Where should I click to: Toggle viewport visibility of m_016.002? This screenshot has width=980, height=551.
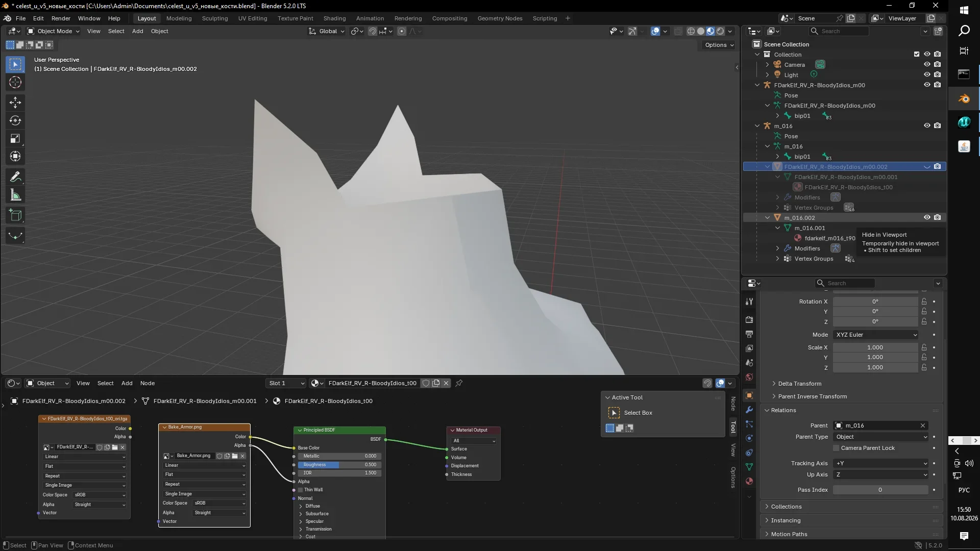[x=927, y=218]
